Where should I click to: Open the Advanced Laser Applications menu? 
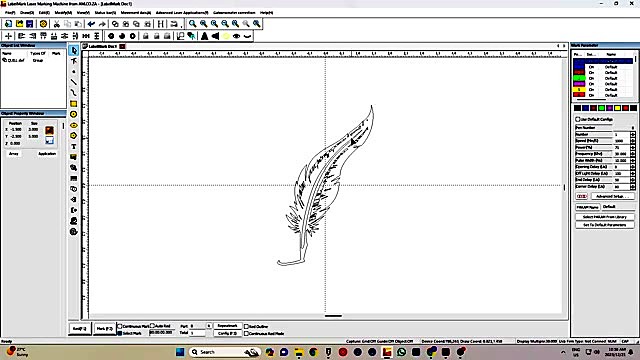(x=182, y=13)
